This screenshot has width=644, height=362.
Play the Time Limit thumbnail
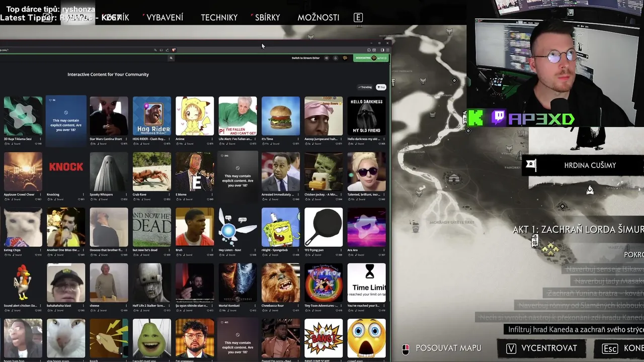click(x=366, y=283)
